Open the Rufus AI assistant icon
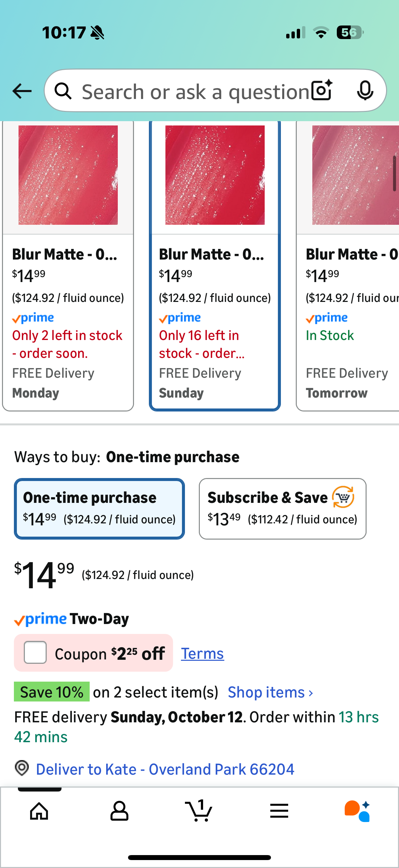The width and height of the screenshot is (399, 868). pyautogui.click(x=358, y=811)
